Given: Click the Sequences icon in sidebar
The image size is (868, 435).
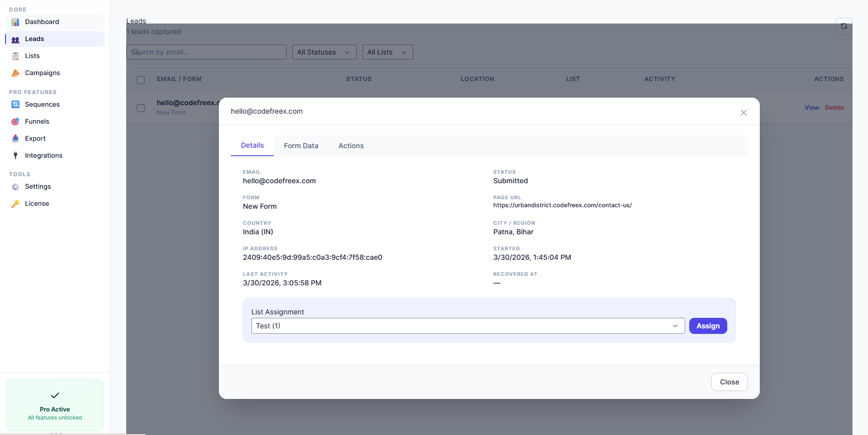Looking at the screenshot, I should pyautogui.click(x=16, y=105).
